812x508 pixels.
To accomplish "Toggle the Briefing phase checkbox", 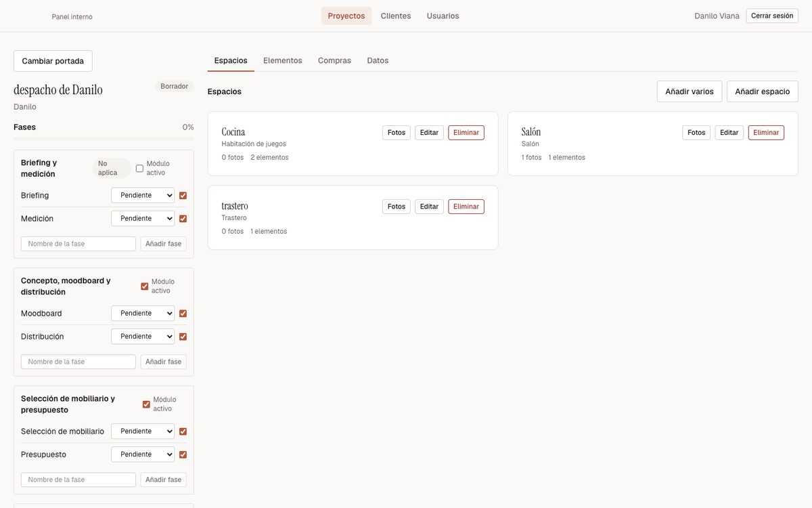I will coord(183,195).
